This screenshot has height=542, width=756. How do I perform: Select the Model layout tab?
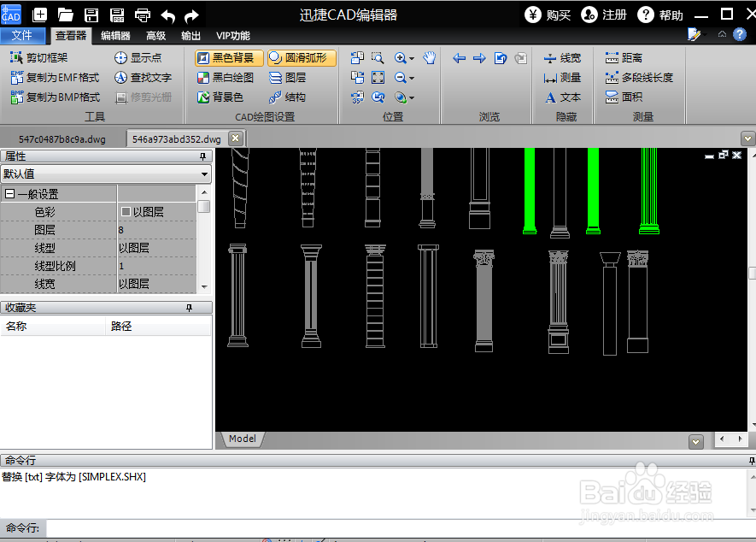(242, 439)
